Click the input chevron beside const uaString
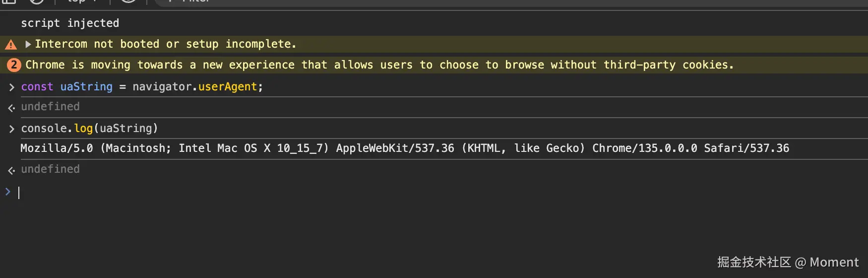Screen dimensions: 868x278 tap(11, 87)
